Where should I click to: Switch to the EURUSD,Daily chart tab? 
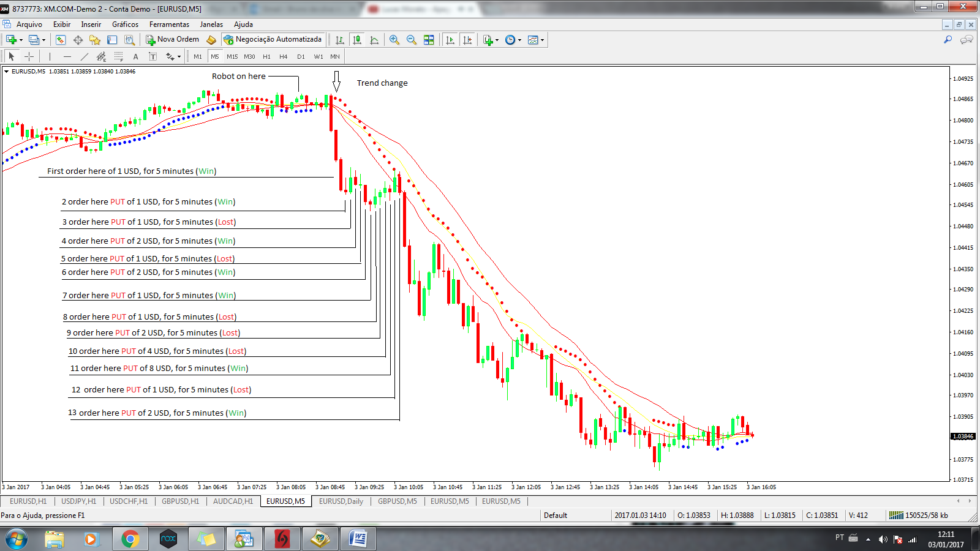[x=341, y=501]
